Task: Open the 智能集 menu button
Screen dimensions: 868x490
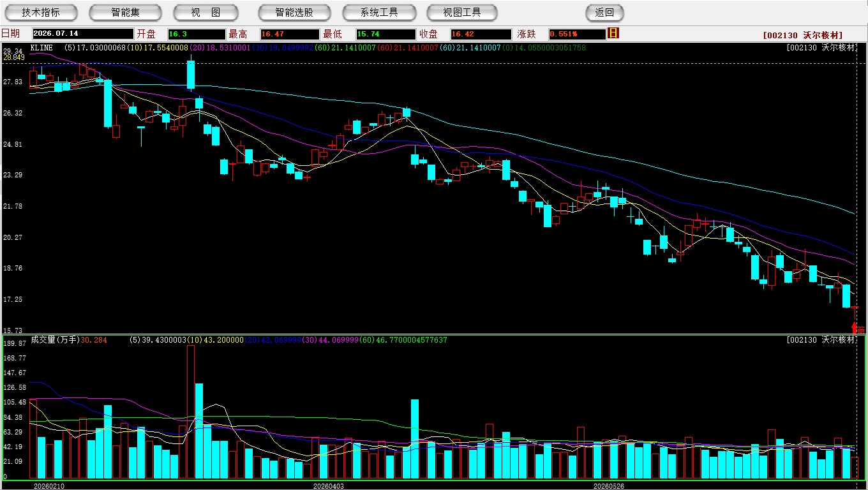Action: [x=126, y=12]
